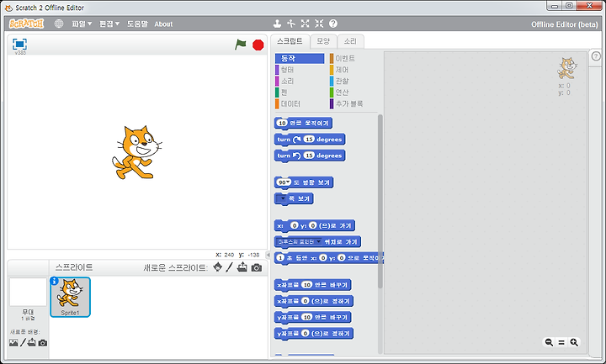Create a new sprite from the camera
The height and width of the screenshot is (364, 606).
[256, 267]
